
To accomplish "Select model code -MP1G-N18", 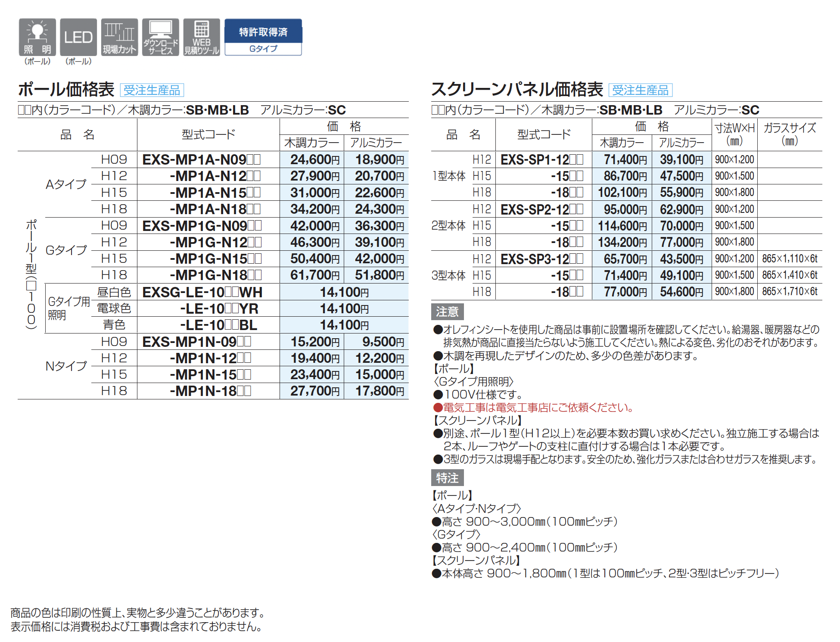I will tap(216, 275).
